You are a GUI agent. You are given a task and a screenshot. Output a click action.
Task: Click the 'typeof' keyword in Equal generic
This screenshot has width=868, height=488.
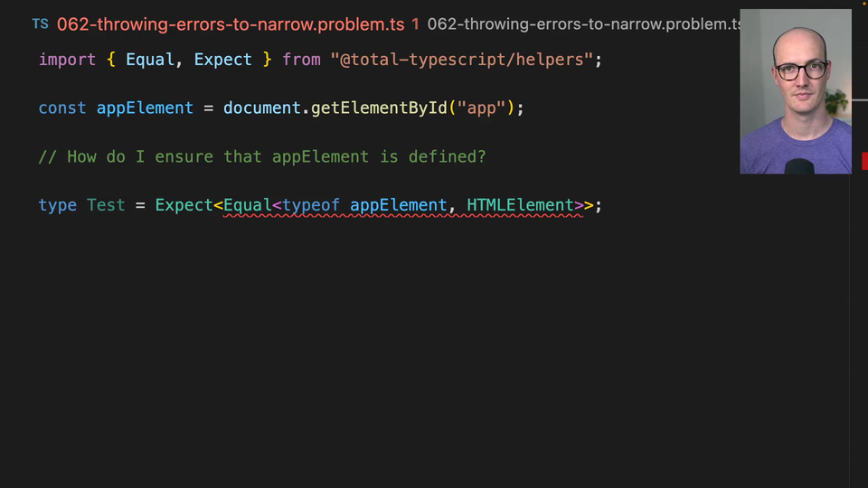pyautogui.click(x=311, y=206)
